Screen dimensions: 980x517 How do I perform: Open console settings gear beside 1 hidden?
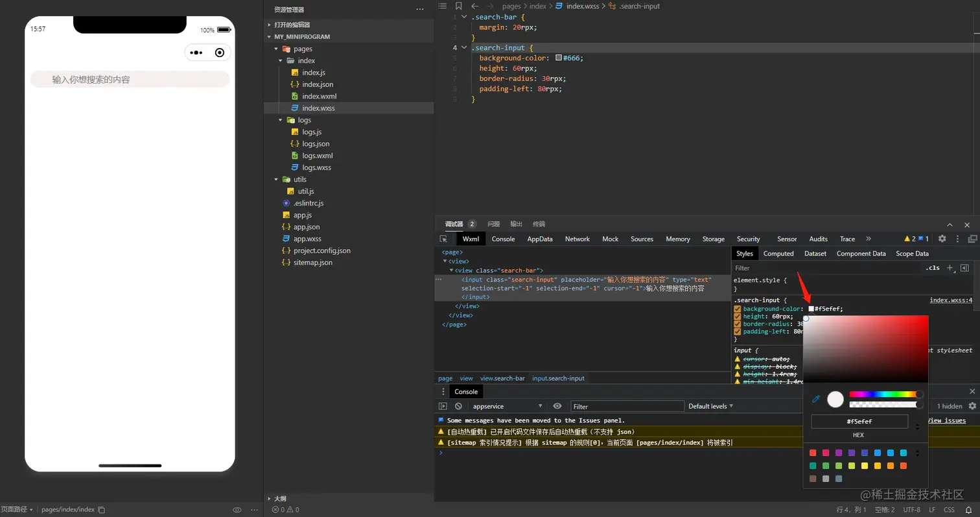pos(972,406)
